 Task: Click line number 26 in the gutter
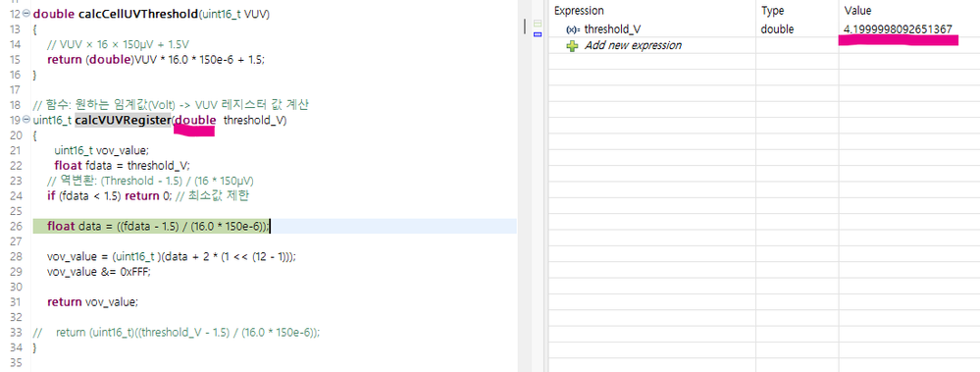17,227
